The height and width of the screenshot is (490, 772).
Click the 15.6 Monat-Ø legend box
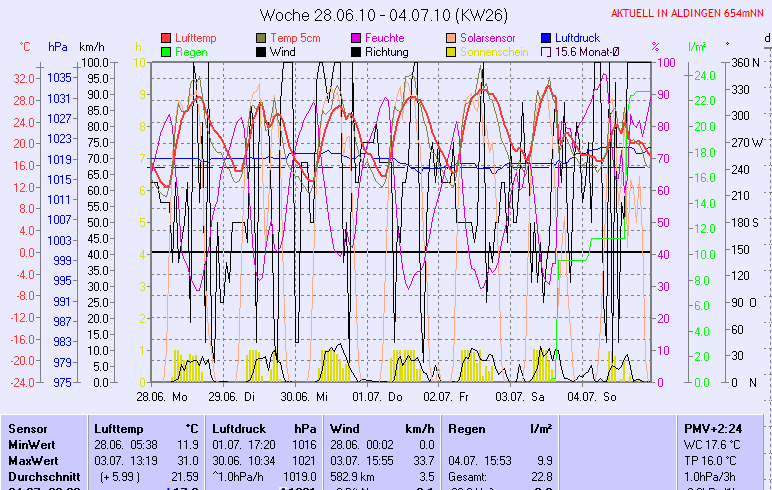(x=547, y=52)
